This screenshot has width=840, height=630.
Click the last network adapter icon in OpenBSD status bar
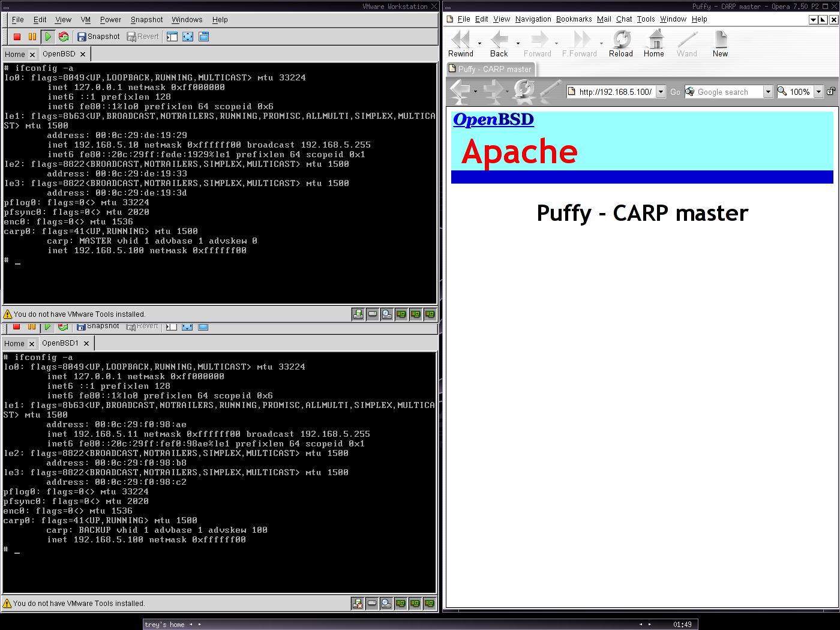pyautogui.click(x=430, y=314)
